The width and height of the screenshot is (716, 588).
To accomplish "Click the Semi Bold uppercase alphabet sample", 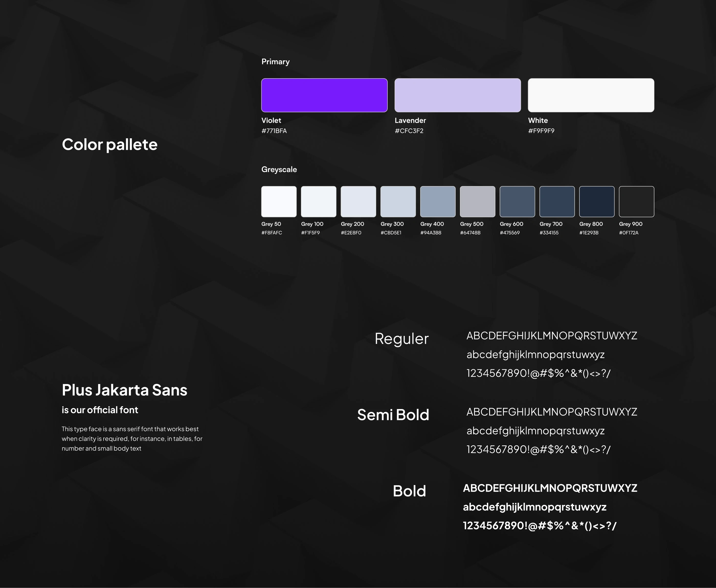I will coord(552,412).
